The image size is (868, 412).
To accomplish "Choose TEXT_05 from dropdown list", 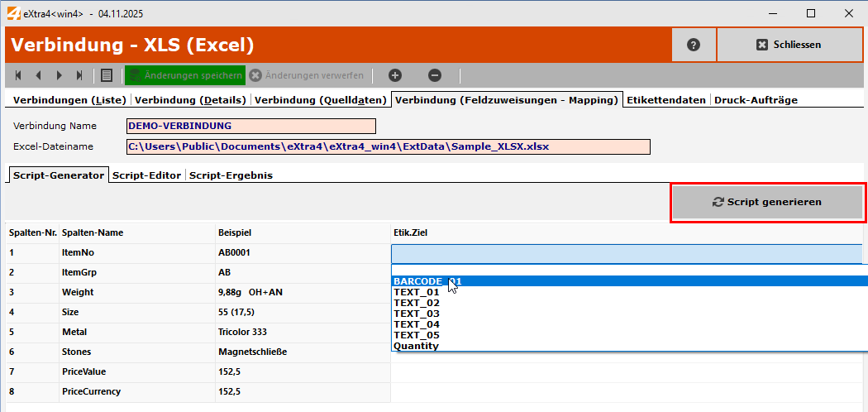I will point(629,335).
